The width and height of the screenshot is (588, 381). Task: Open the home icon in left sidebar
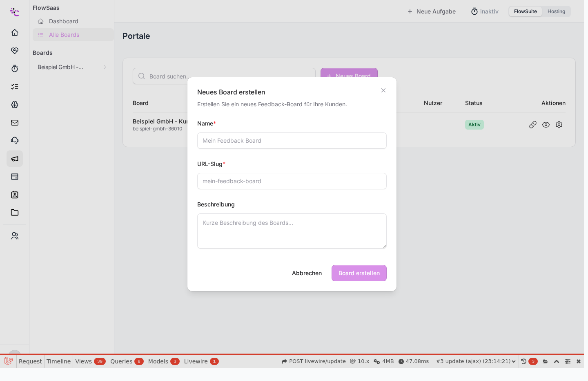pyautogui.click(x=15, y=32)
